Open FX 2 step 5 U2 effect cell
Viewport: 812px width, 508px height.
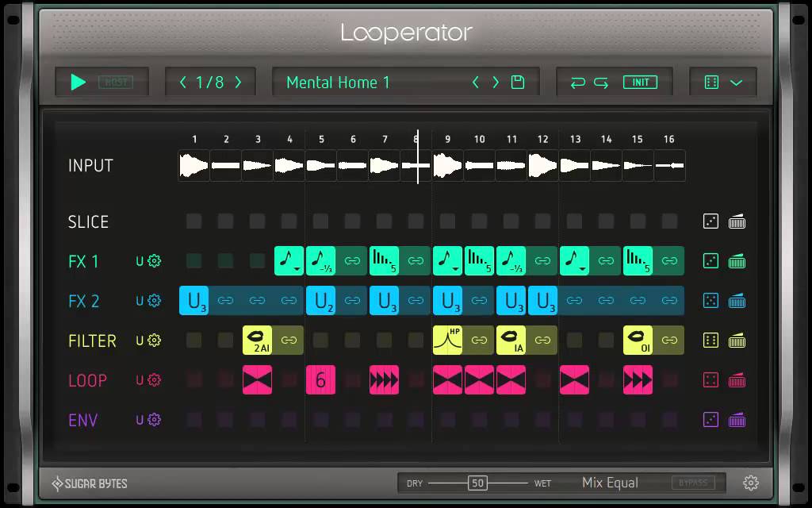(320, 301)
